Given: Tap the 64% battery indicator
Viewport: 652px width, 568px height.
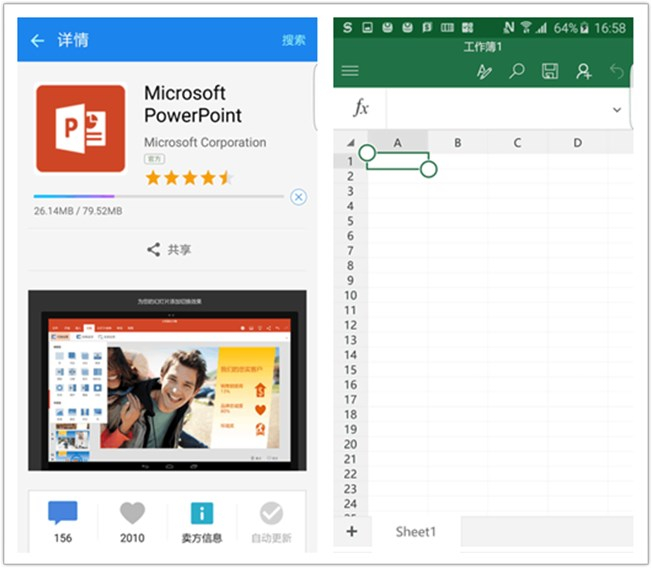Looking at the screenshot, I should pos(571,28).
